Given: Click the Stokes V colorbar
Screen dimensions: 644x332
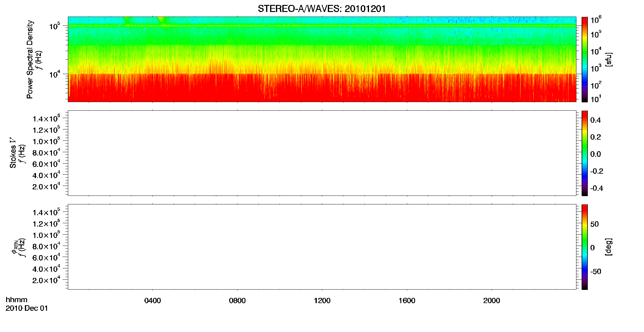Looking at the screenshot, I should click(585, 153).
